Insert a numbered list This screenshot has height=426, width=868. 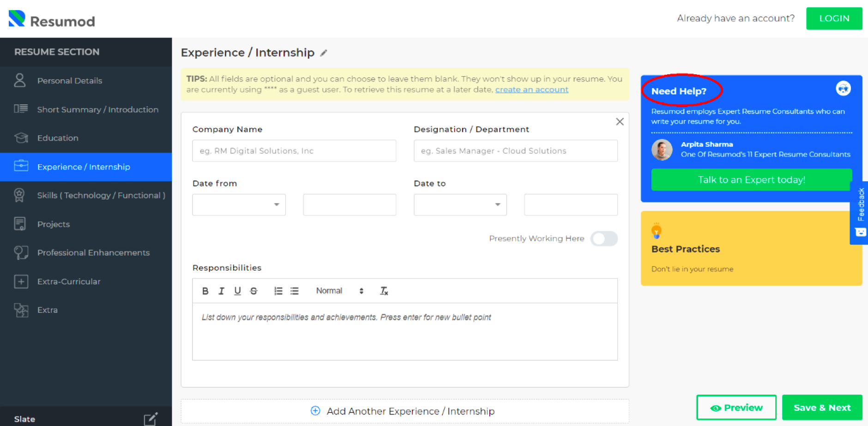(278, 291)
